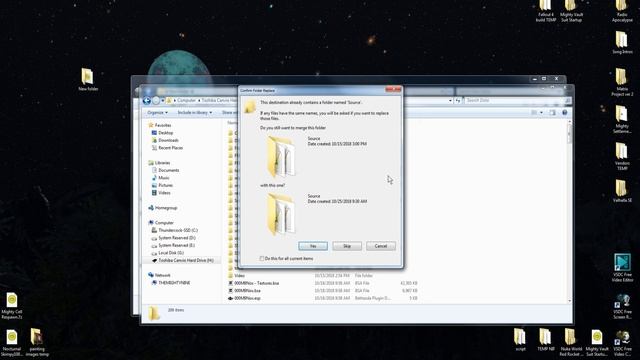Image resolution: width=640 pixels, height=360 pixels.
Task: Open the Include in library menu
Action: tap(195, 112)
